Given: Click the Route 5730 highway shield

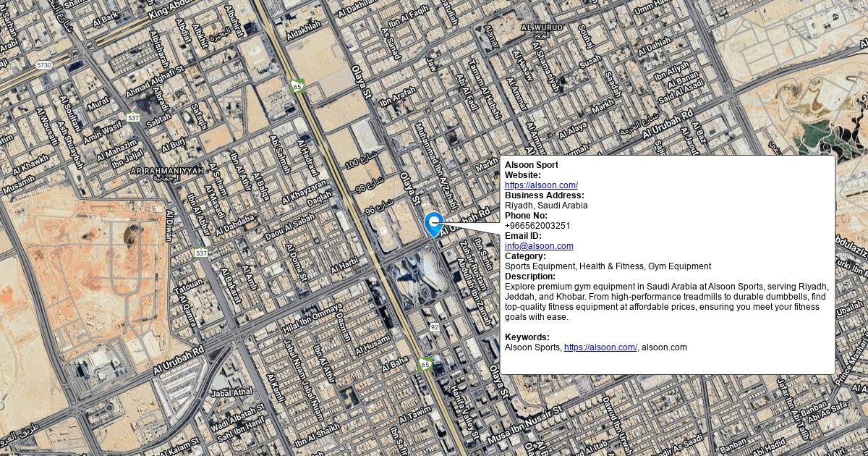Looking at the screenshot, I should click(44, 65).
